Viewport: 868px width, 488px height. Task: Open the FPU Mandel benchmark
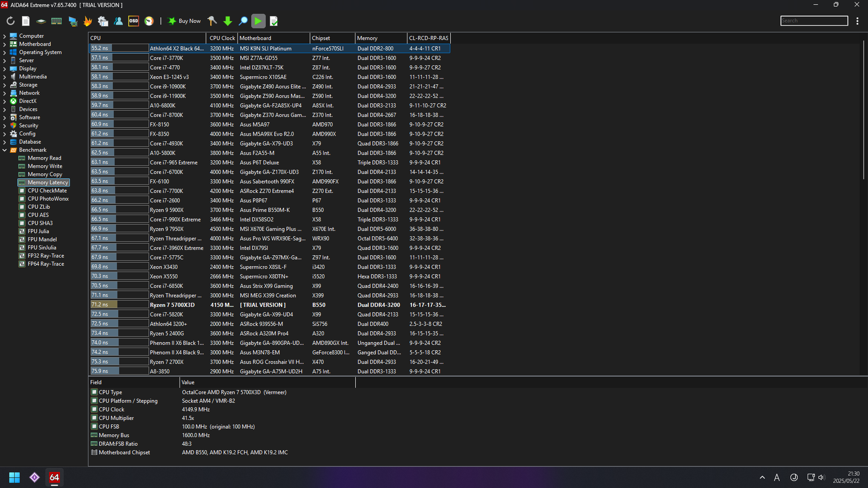coord(42,239)
